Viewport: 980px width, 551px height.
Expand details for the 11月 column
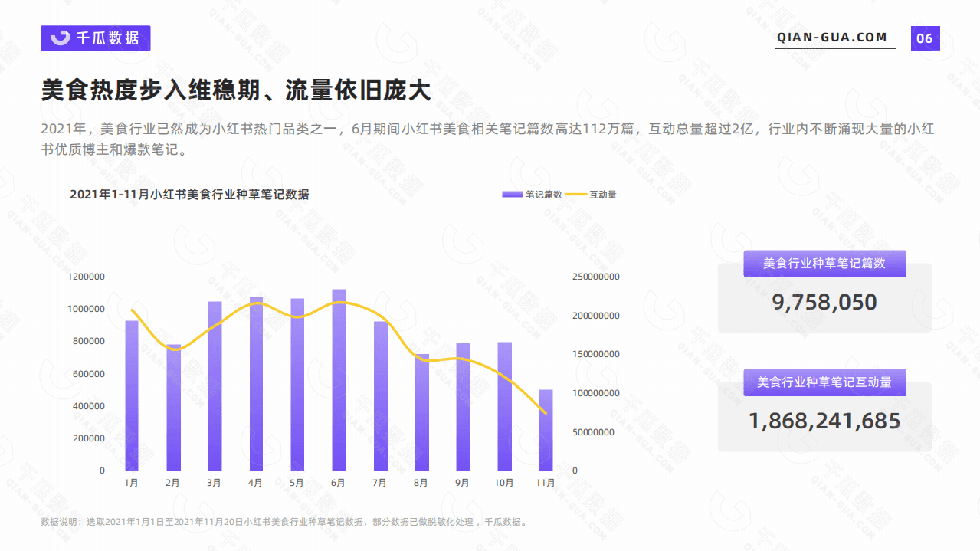coord(546,429)
